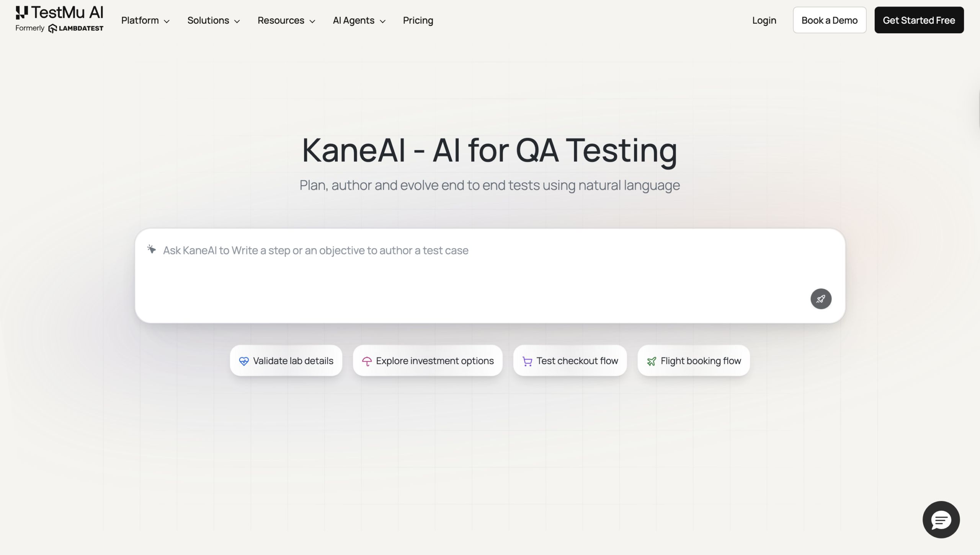This screenshot has width=980, height=555.
Task: Choose the Explore investment options suggestion
Action: 428,361
